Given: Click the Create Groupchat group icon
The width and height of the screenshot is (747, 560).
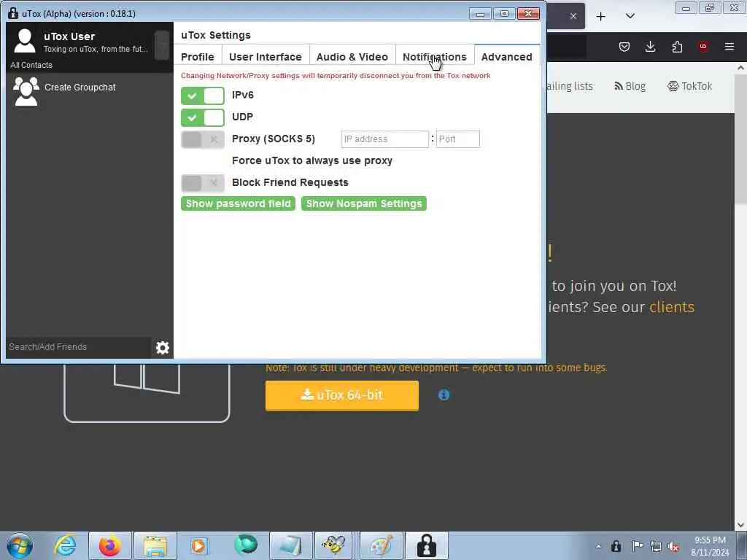Looking at the screenshot, I should tap(26, 91).
